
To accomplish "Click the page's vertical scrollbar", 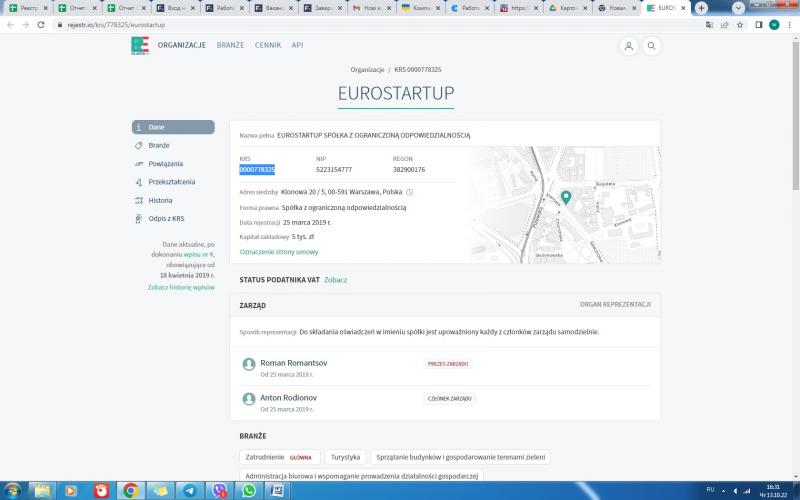I will [795, 115].
